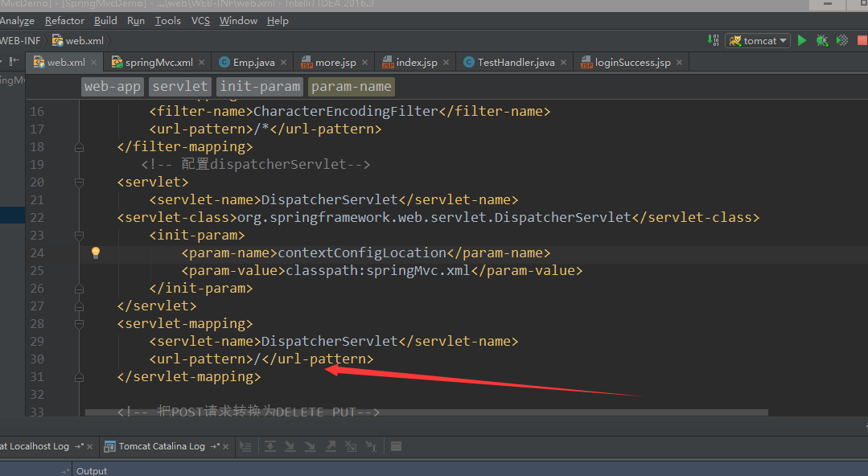Click the param-name breadcrumb
This screenshot has height=476, width=868.
pos(351,86)
